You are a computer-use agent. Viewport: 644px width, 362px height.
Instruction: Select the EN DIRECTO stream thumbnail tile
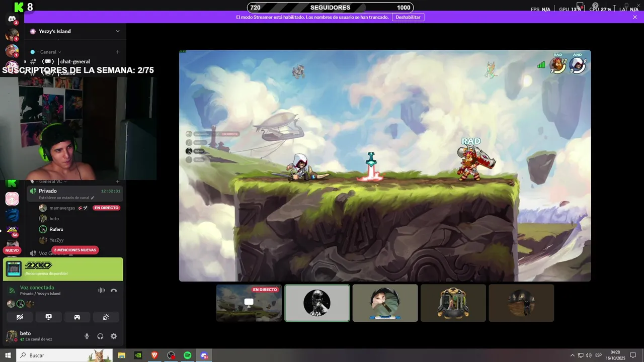pos(249,303)
